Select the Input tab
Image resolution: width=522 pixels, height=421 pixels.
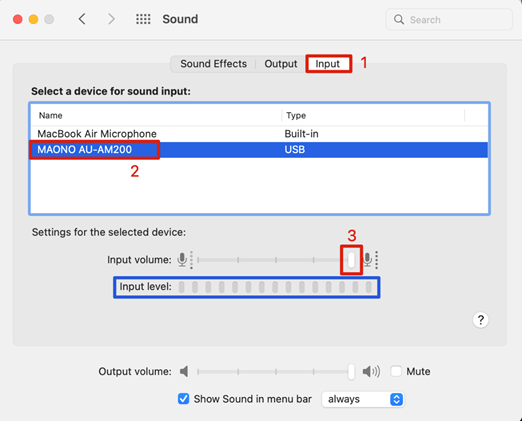(x=328, y=64)
